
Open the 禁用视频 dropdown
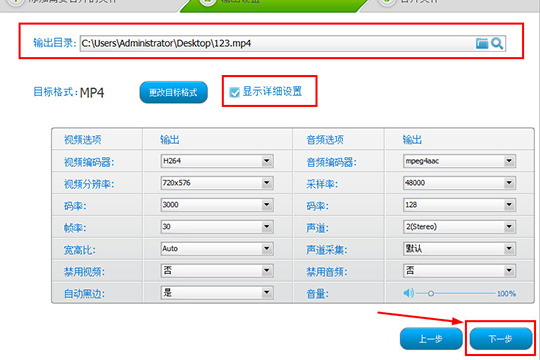(217, 271)
